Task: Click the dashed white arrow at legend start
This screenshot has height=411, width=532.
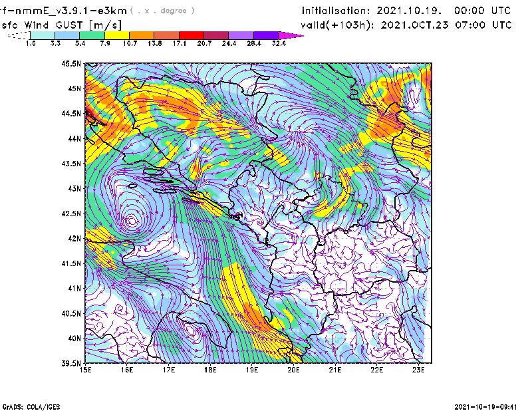Action: pyautogui.click(x=19, y=35)
